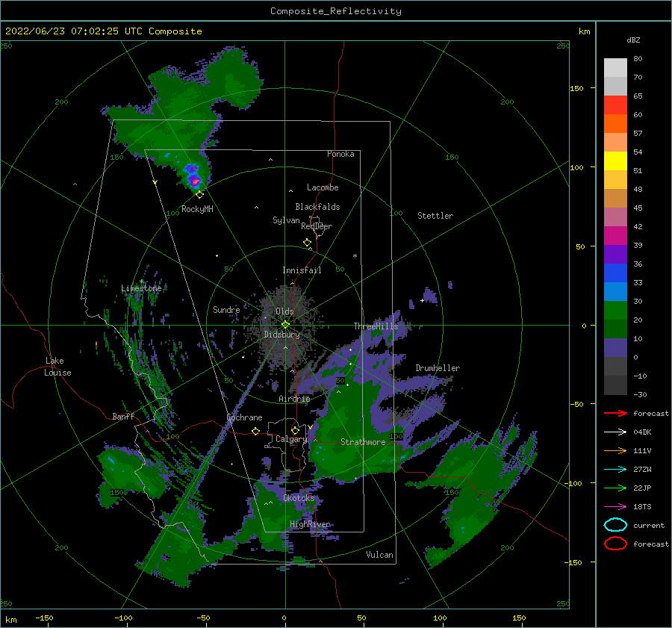Click the Lake Louise label
Viewport: 672px width, 628px height.
57,367
